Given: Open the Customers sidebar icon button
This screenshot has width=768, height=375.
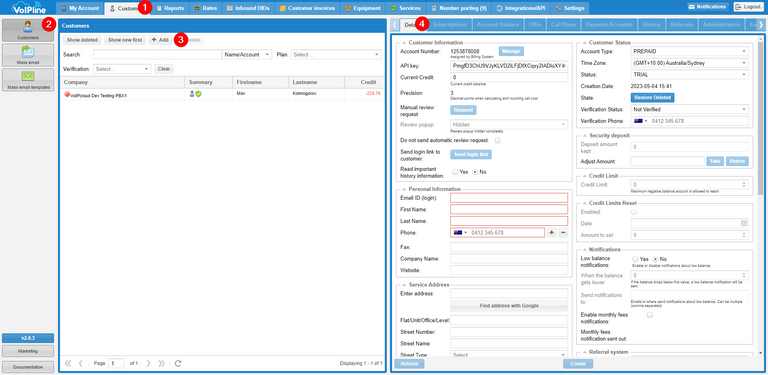Looking at the screenshot, I should coord(28,30).
